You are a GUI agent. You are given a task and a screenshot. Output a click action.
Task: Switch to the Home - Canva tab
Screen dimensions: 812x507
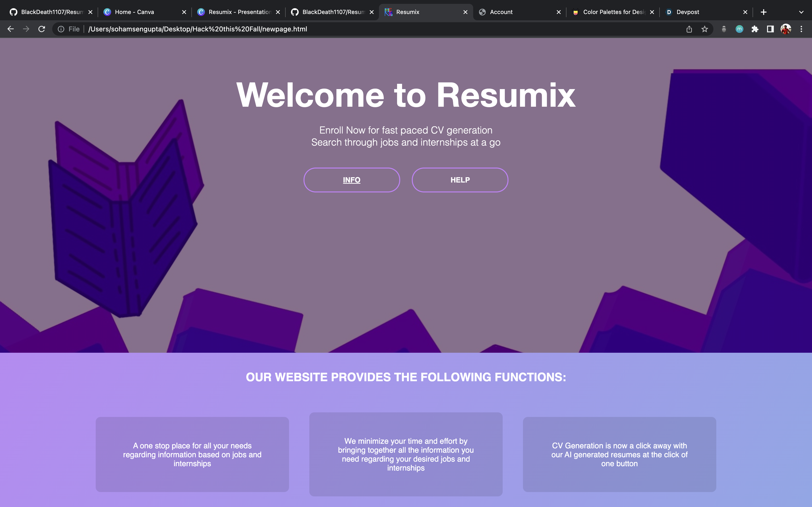(134, 12)
